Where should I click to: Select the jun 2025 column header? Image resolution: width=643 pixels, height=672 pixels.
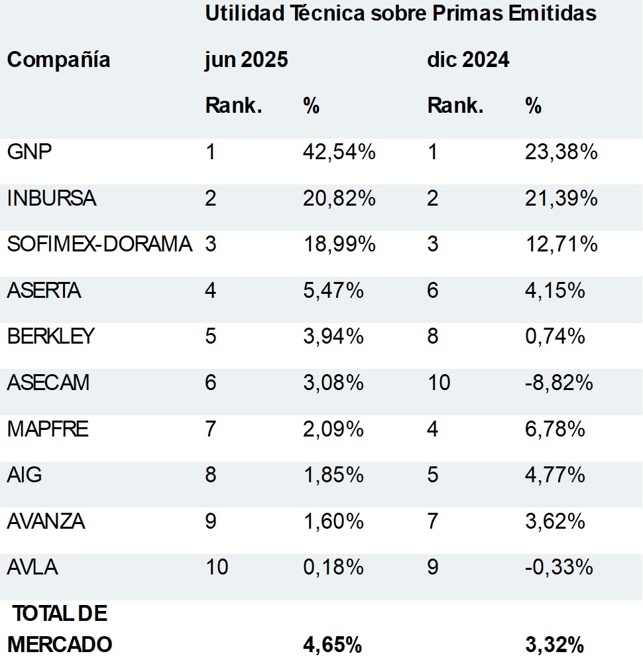247,60
